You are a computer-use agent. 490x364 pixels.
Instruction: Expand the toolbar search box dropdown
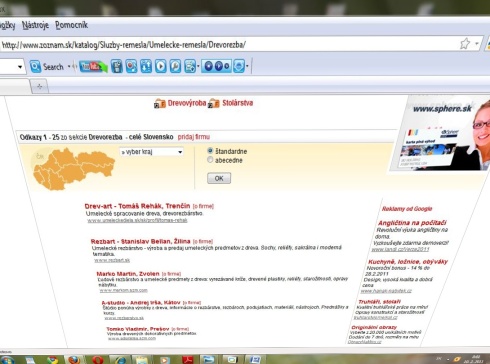point(20,67)
